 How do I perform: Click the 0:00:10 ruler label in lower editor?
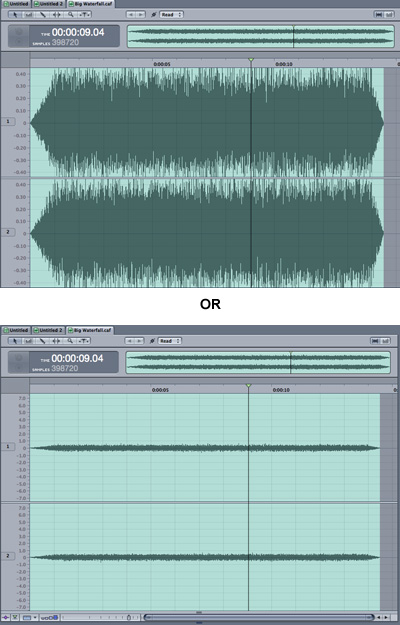coord(281,390)
